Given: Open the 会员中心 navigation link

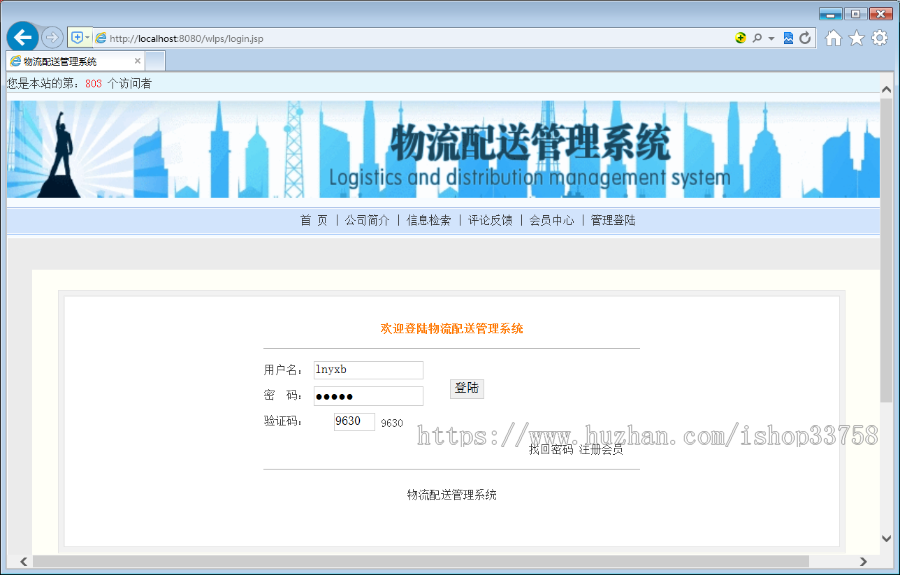Looking at the screenshot, I should (x=552, y=220).
